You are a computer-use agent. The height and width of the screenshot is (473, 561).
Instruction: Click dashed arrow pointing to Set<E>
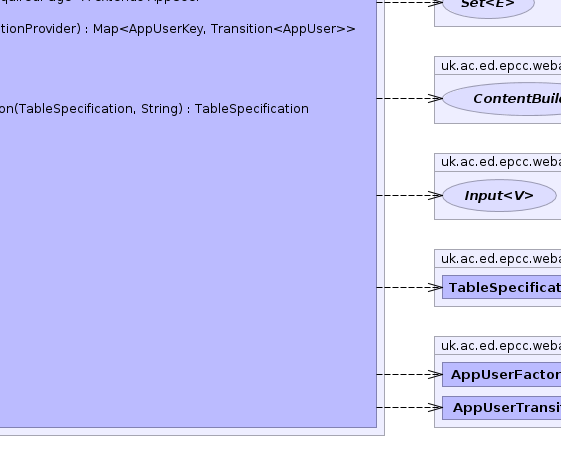pos(410,3)
